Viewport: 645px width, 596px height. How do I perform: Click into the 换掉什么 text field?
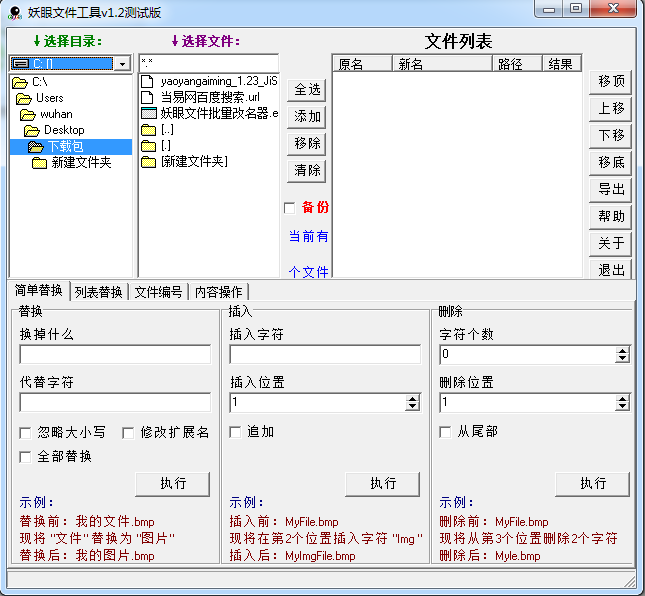click(115, 354)
